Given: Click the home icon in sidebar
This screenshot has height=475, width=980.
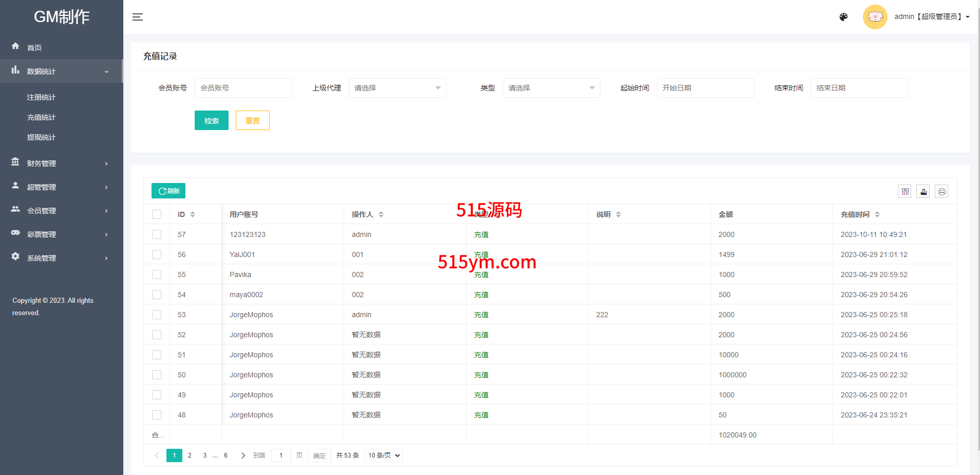Looking at the screenshot, I should 15,46.
